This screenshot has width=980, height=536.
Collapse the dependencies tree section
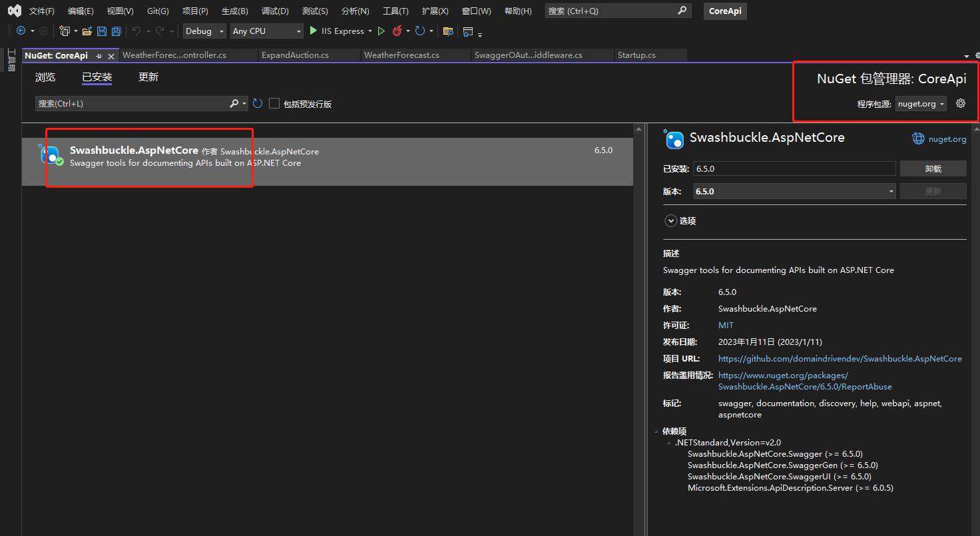click(656, 431)
